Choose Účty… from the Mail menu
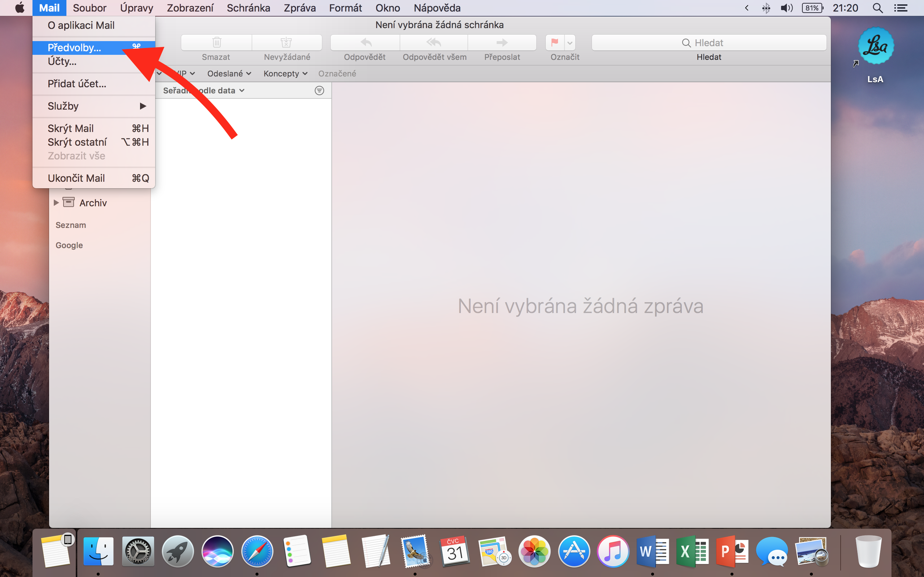The width and height of the screenshot is (924, 577). coord(62,61)
